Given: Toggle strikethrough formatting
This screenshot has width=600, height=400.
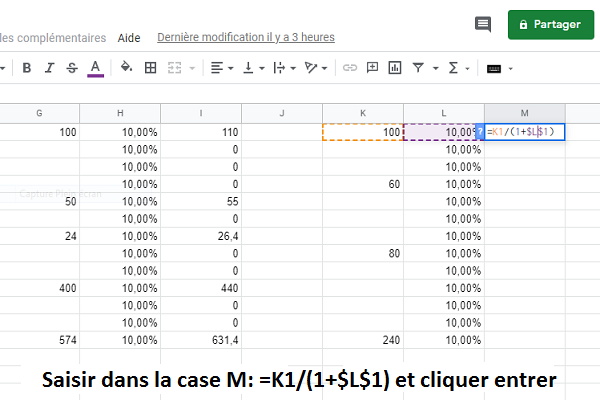Looking at the screenshot, I should tap(71, 68).
